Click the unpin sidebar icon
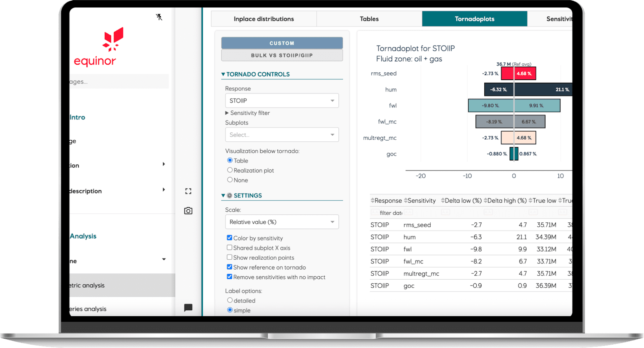 [159, 17]
